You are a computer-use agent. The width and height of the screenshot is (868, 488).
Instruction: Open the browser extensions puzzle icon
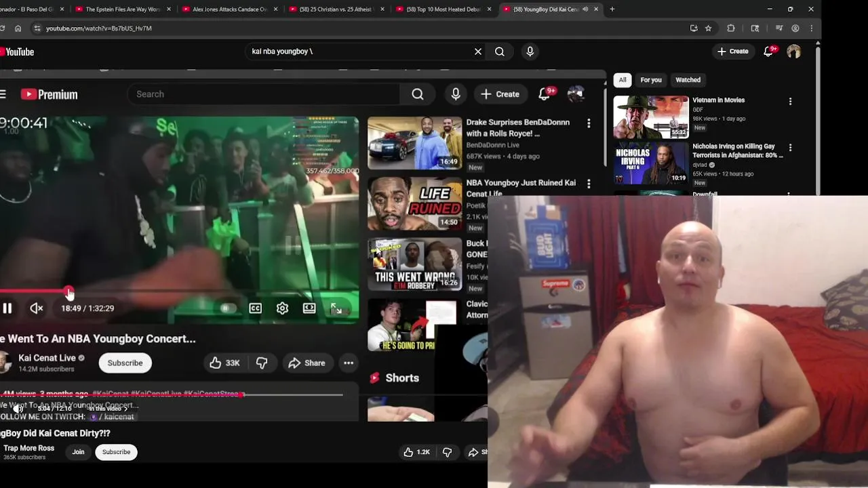click(x=731, y=28)
